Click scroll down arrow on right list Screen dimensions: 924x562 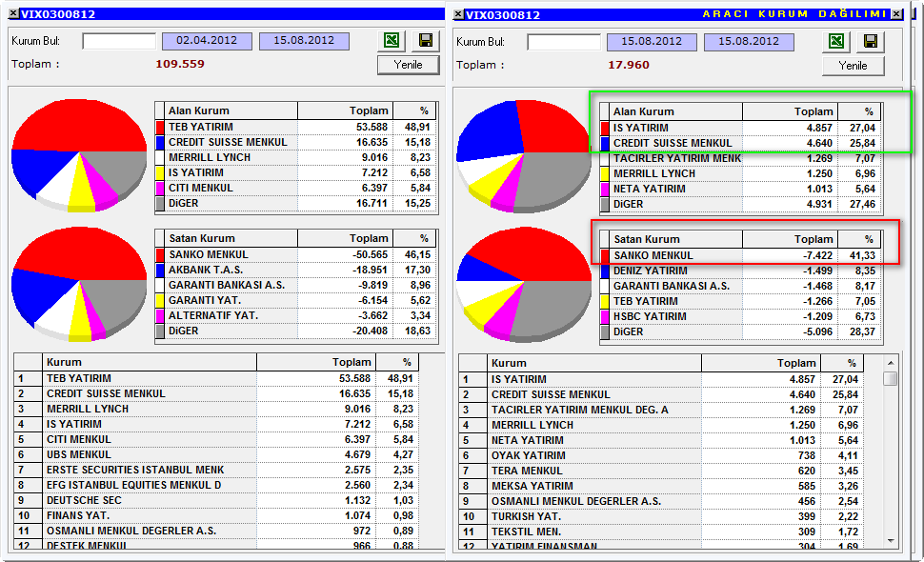coord(891,541)
